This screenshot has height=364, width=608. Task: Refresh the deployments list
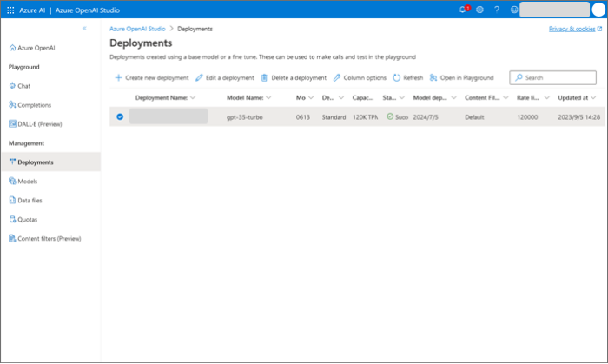pos(408,78)
